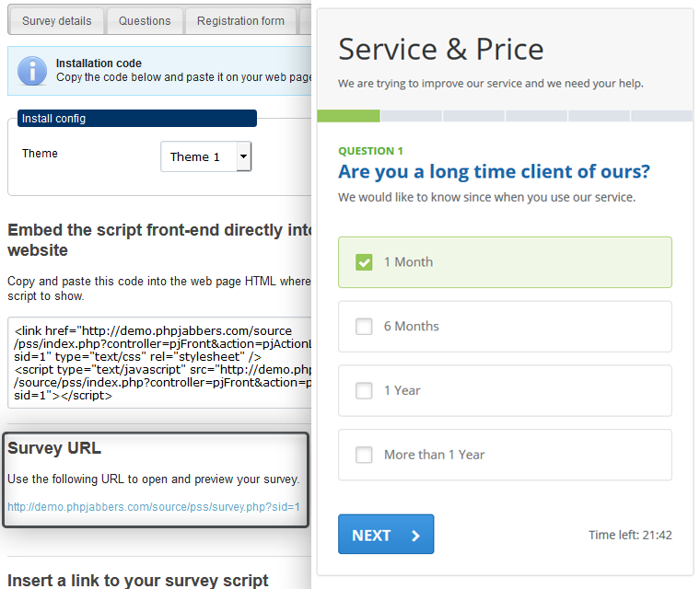Click the Theme dropdown arrow button

tap(244, 156)
